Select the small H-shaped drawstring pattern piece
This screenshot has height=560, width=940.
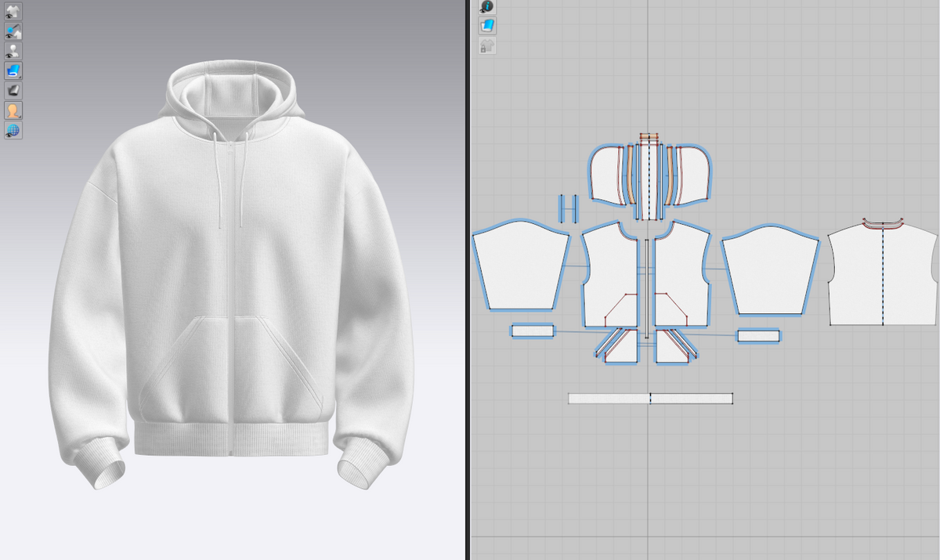coord(567,209)
